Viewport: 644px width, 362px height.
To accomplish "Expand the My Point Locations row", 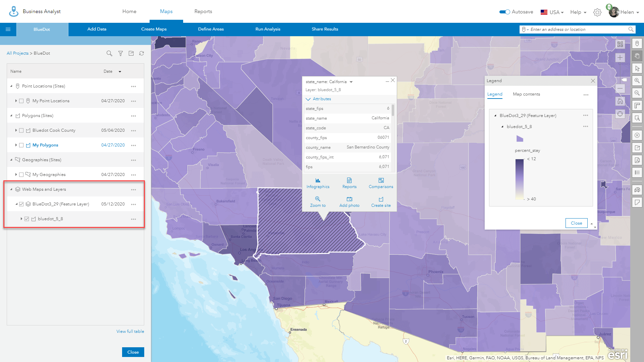I will tap(16, 101).
